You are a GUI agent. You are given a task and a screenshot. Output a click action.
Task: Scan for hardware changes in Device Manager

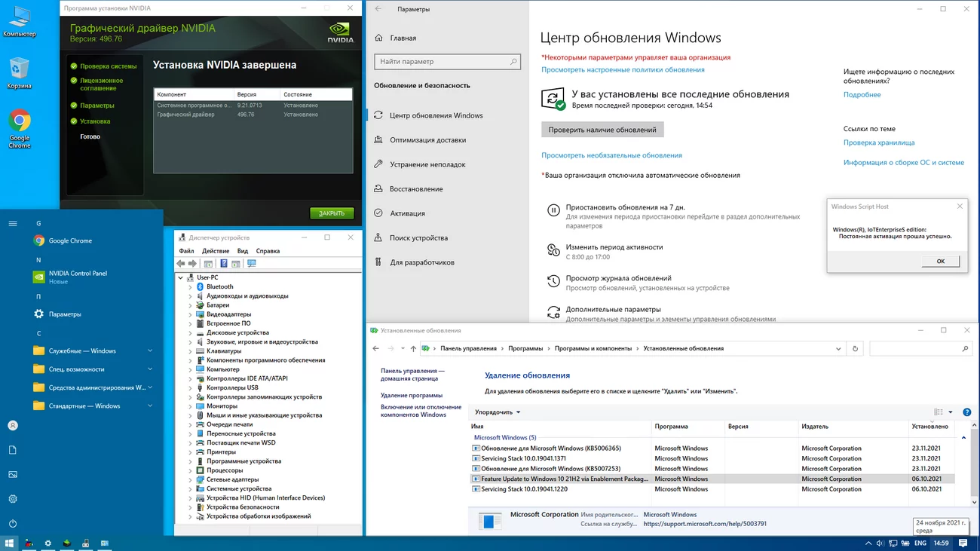click(x=252, y=264)
